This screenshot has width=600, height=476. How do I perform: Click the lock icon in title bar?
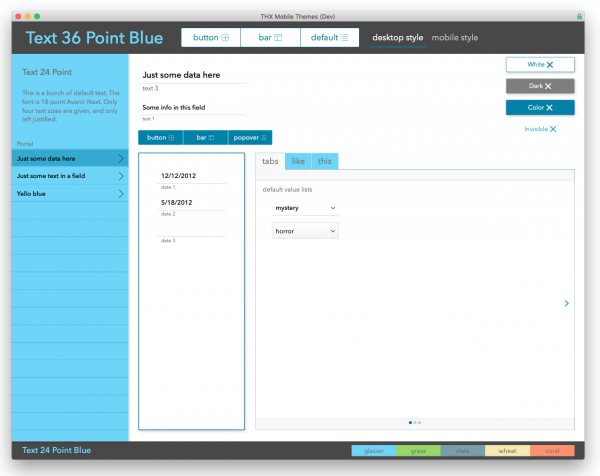click(579, 16)
